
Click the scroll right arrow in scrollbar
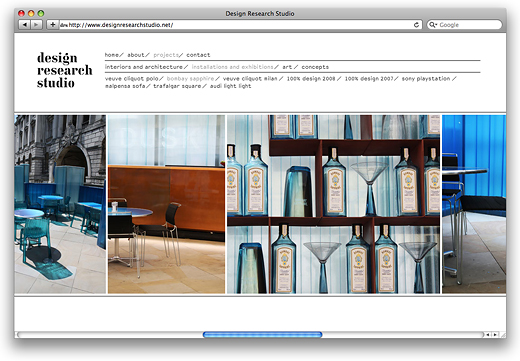(495, 334)
